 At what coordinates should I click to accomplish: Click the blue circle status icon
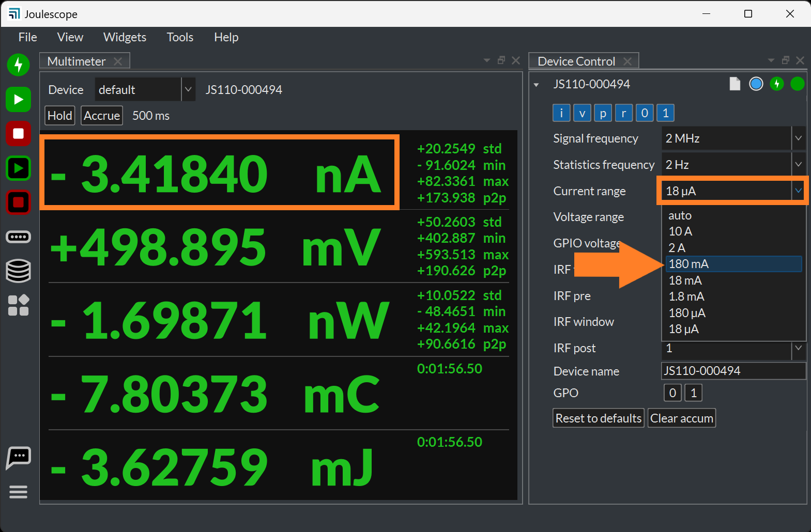click(x=756, y=84)
